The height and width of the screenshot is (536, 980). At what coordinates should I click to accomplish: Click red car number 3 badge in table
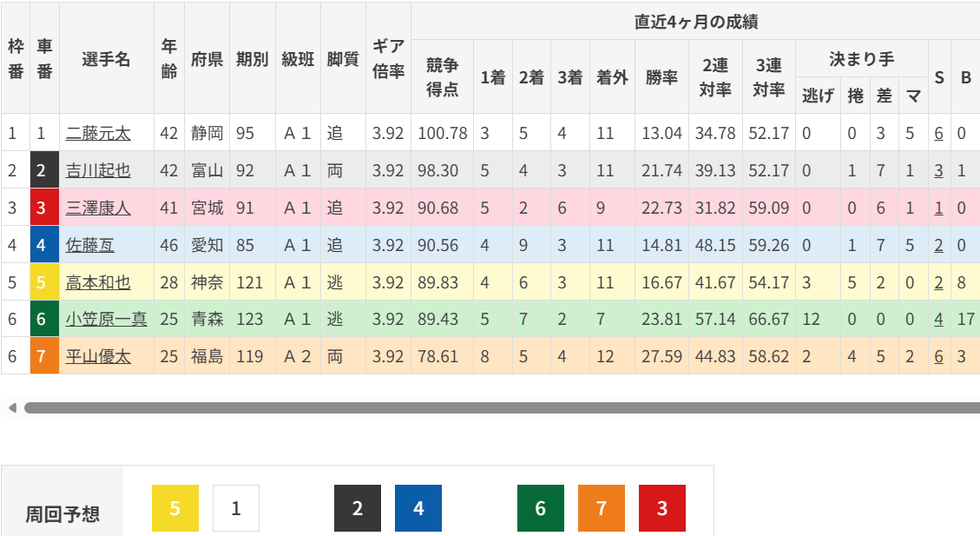pos(42,208)
